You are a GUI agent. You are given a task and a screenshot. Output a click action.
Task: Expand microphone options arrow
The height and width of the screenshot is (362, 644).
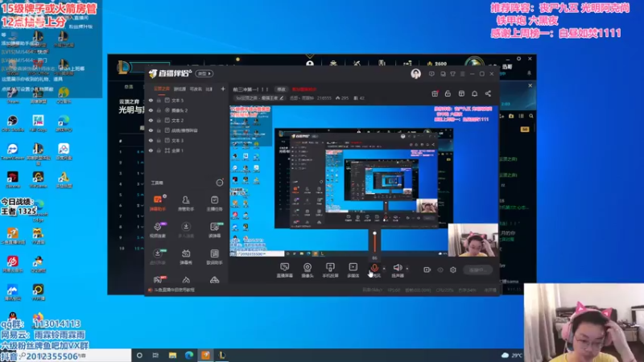pyautogui.click(x=384, y=269)
